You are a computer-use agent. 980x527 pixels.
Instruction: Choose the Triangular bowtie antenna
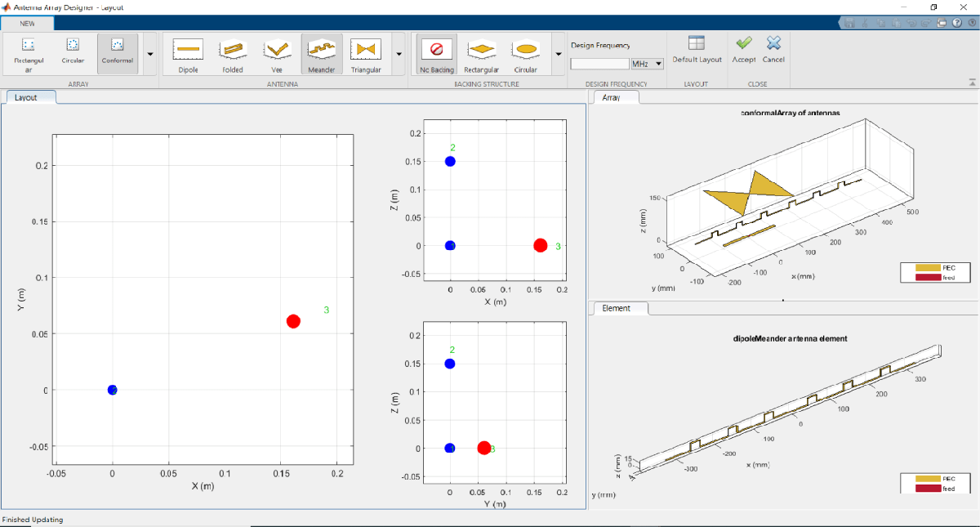[366, 54]
